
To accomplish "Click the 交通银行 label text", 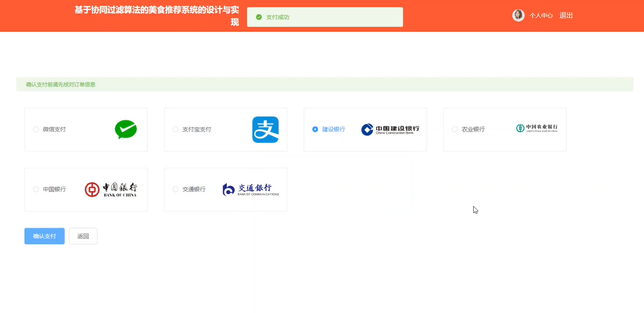I will pos(194,190).
